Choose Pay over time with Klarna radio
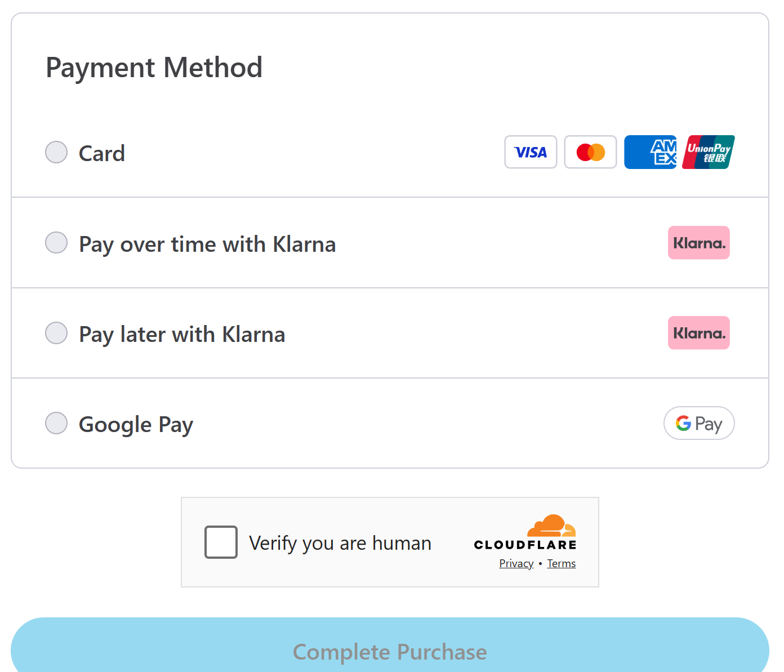Viewport: 784px width, 672px height. (x=56, y=243)
